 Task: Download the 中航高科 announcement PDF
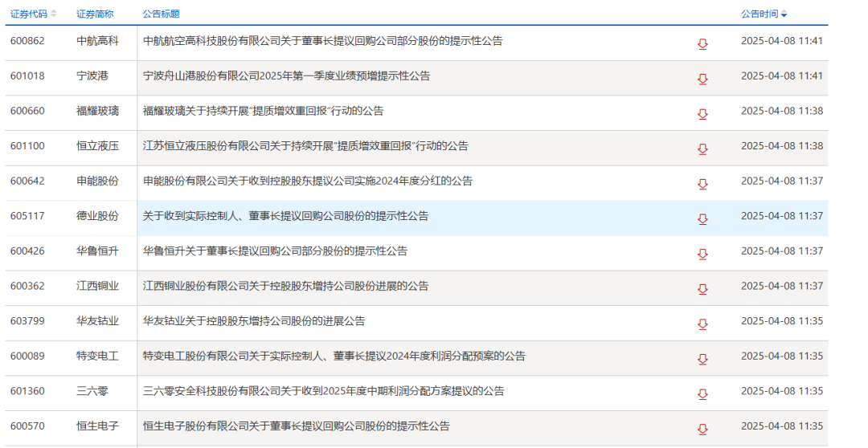pos(702,44)
